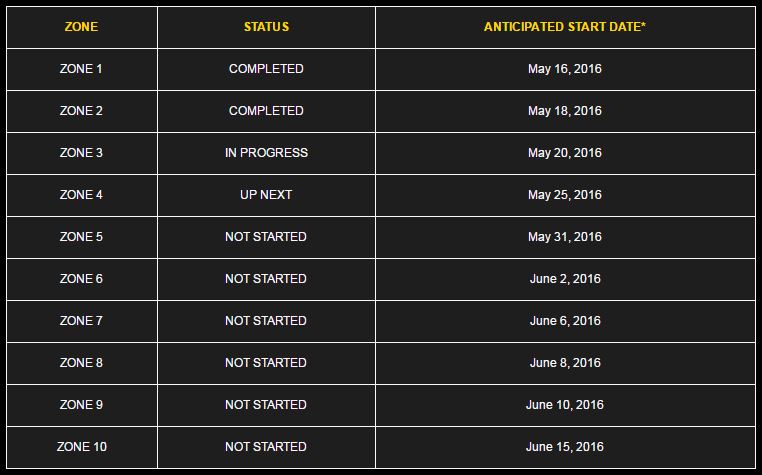762x475 pixels.
Task: Select the May 18, 2016 date cell
Action: point(565,111)
